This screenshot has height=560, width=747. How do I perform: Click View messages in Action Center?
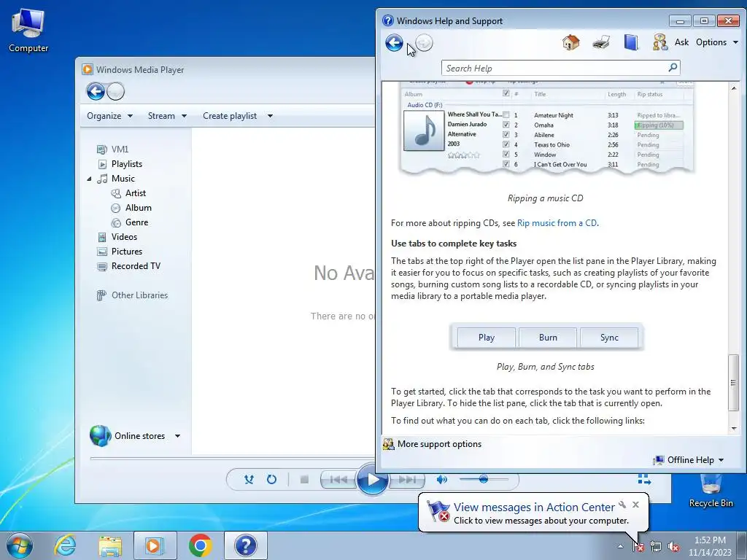534,507
